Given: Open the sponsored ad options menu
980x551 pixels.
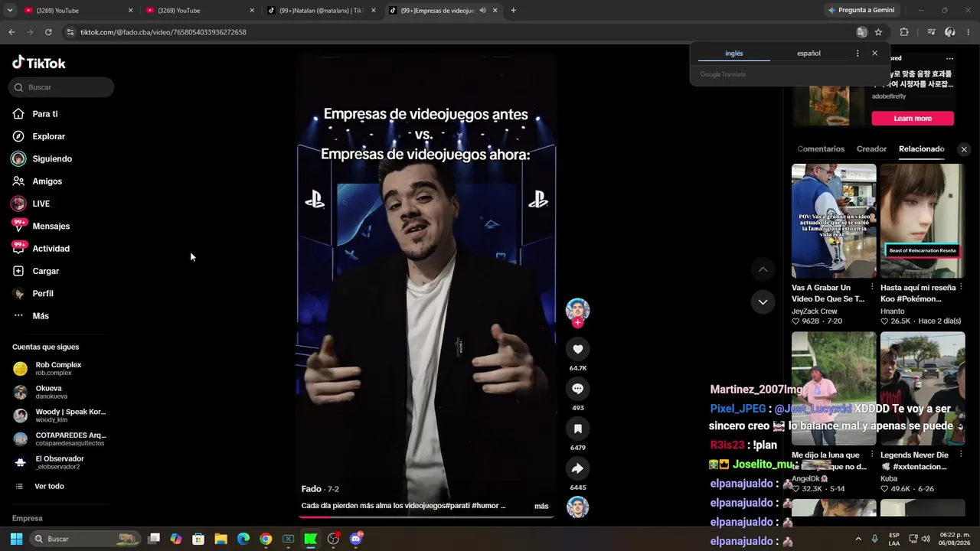Looking at the screenshot, I should (x=949, y=58).
